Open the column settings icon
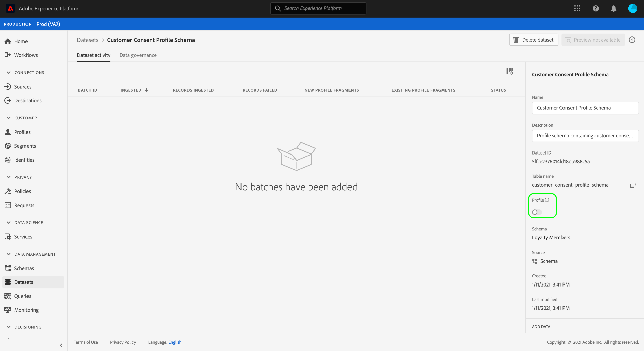 click(510, 71)
